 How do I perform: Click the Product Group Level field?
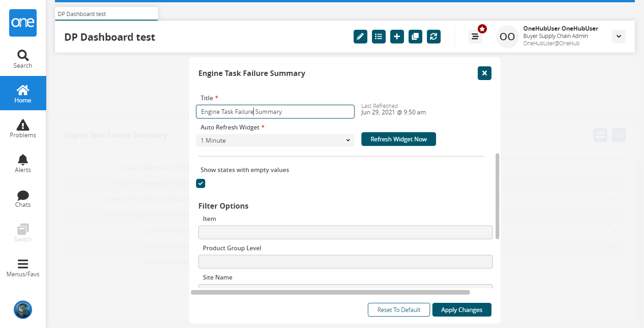[345, 262]
